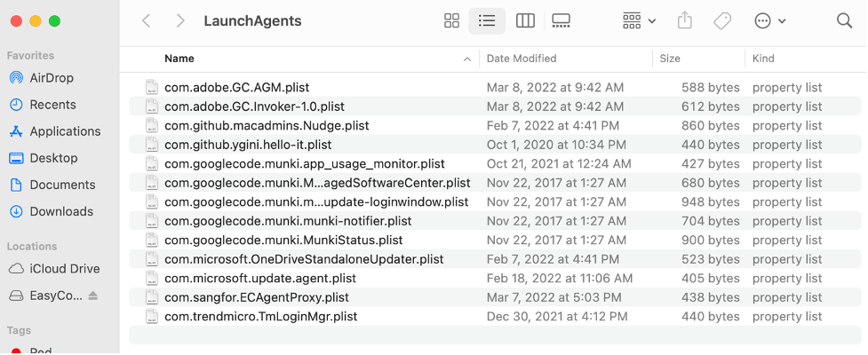Click the Share toolbar icon

click(685, 21)
